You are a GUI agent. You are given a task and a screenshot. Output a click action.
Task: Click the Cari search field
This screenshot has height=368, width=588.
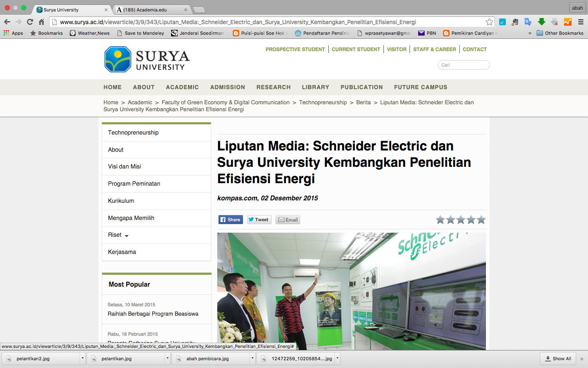[463, 65]
